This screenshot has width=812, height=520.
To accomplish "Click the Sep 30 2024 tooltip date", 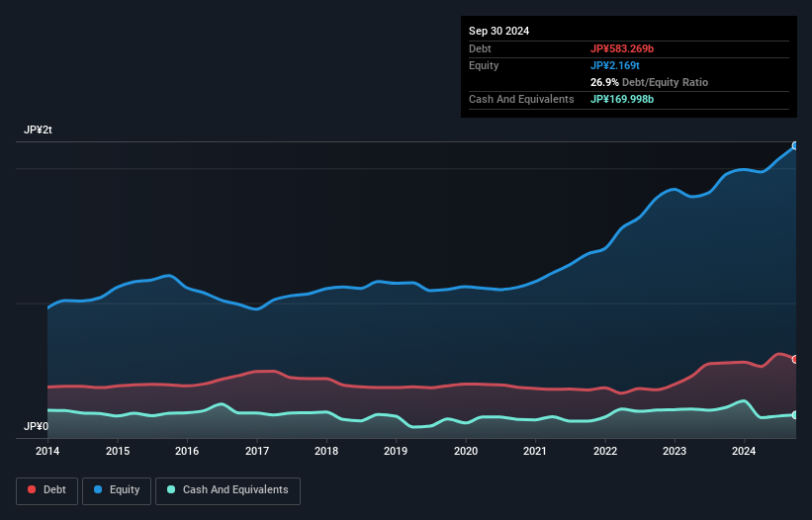I will 498,31.
